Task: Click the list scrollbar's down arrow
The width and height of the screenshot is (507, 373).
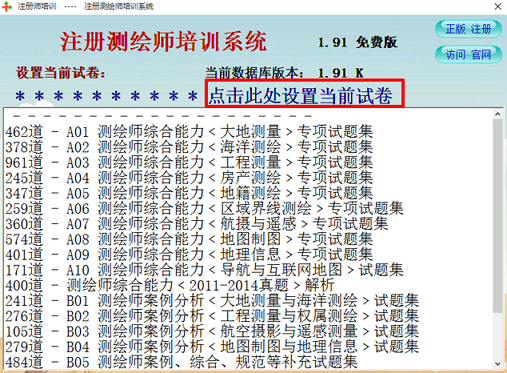Action: (497, 363)
